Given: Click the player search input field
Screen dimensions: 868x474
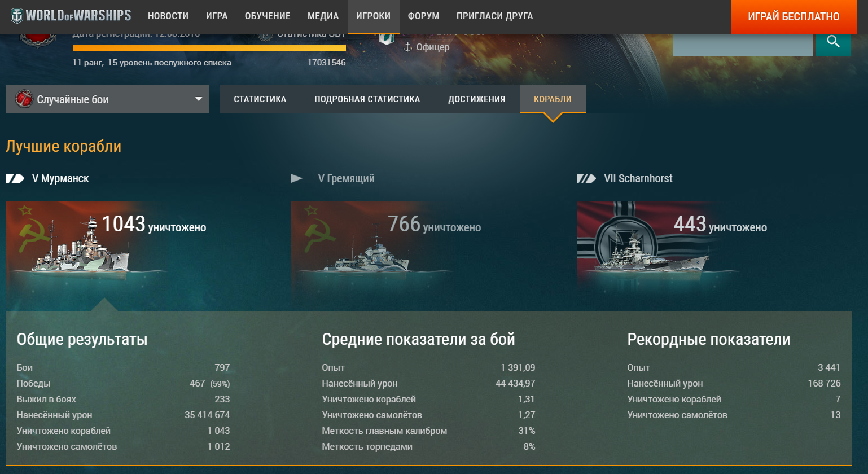Looking at the screenshot, I should pos(743,45).
